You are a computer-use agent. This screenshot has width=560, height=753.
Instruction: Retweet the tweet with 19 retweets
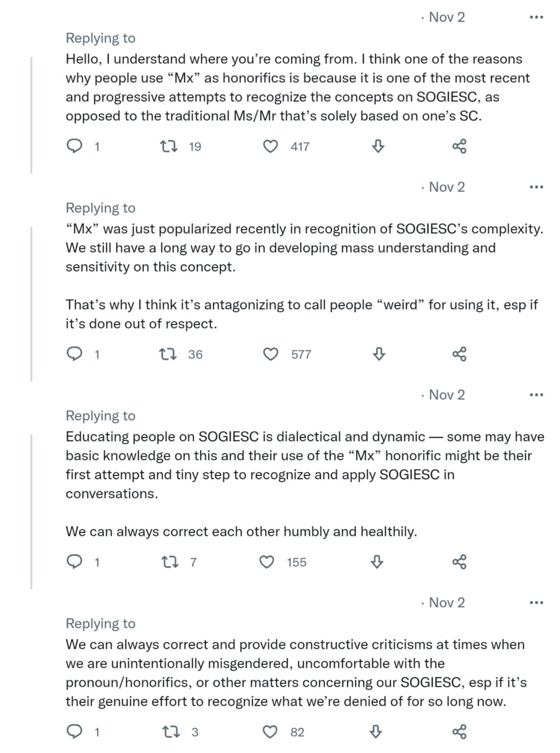tap(169, 146)
